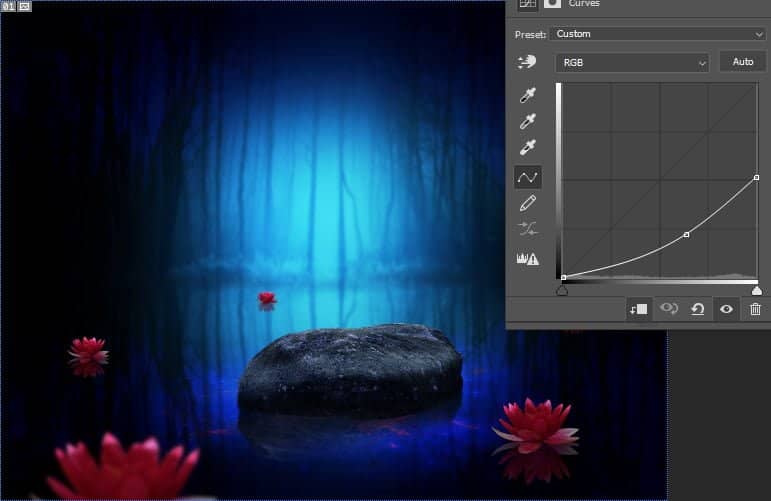This screenshot has width=771, height=501.
Task: Pick the white point eyedropper
Action: tap(527, 148)
